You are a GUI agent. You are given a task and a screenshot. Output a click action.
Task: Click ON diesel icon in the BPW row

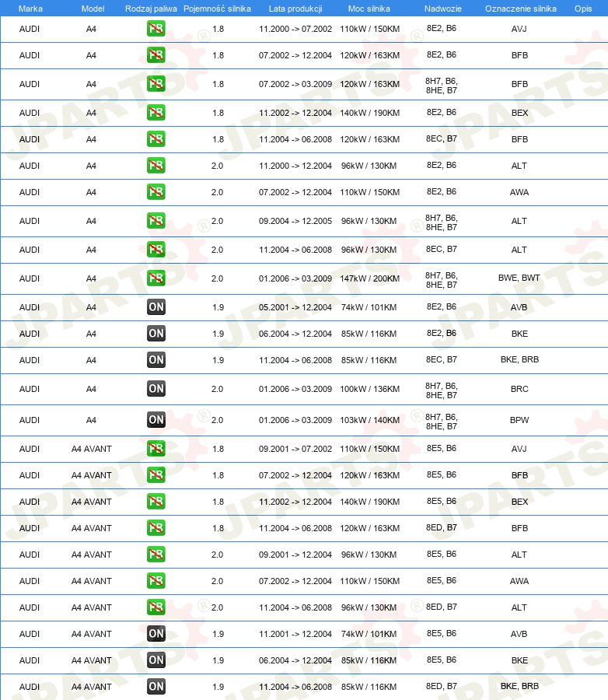pos(155,420)
